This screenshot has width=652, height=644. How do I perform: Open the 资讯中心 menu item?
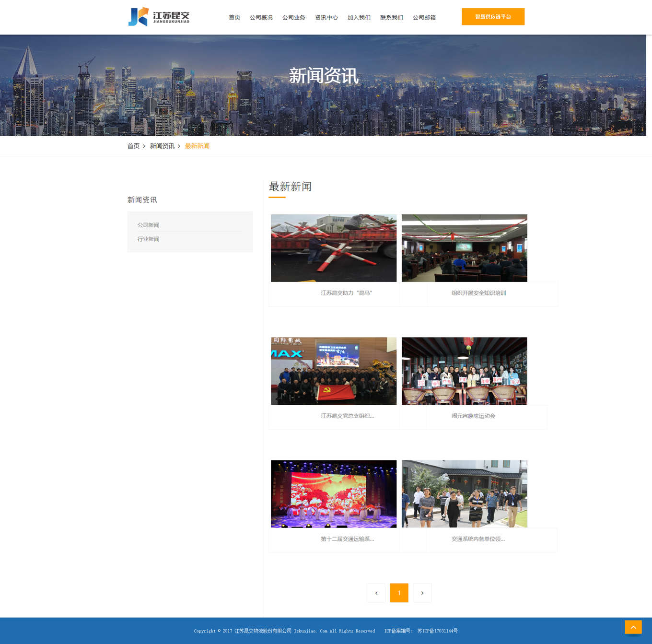(326, 18)
